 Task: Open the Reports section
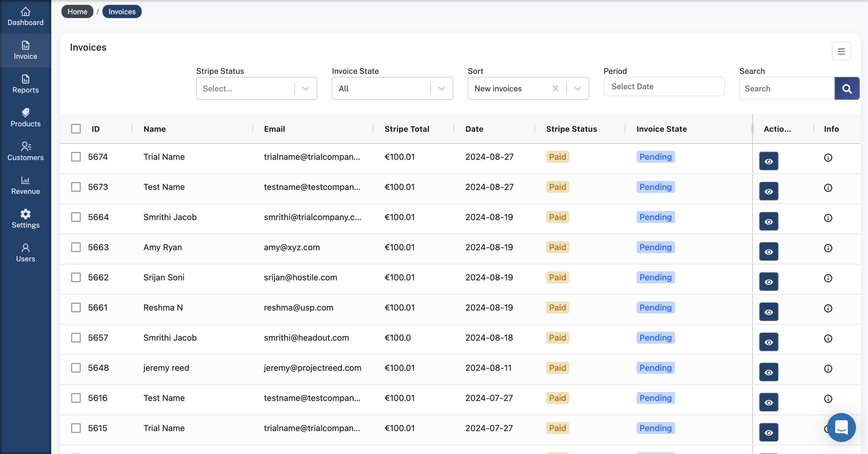pos(25,84)
